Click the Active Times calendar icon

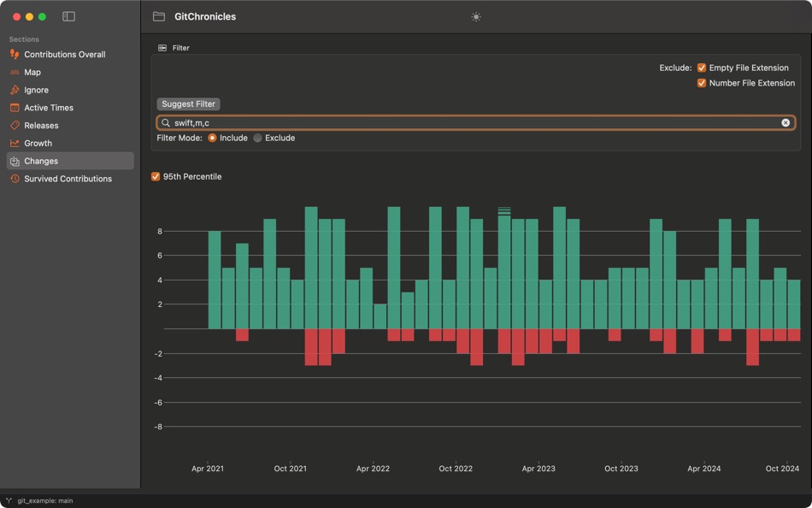point(15,107)
